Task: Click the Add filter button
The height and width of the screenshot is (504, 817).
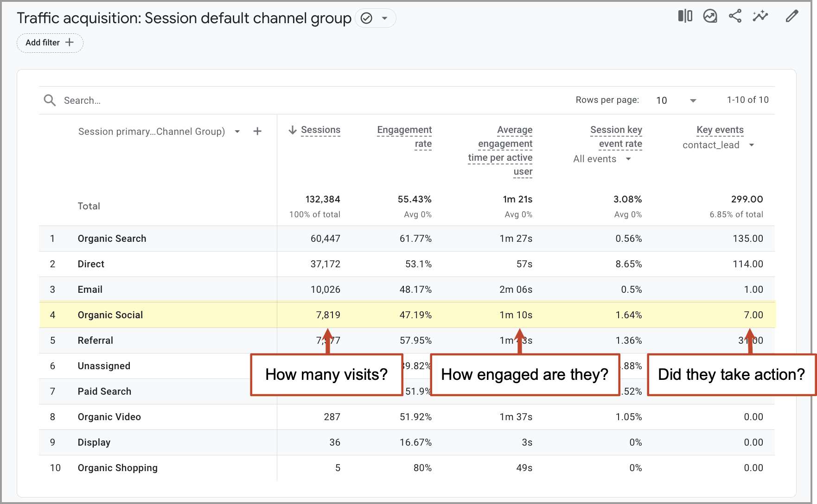Action: [50, 43]
